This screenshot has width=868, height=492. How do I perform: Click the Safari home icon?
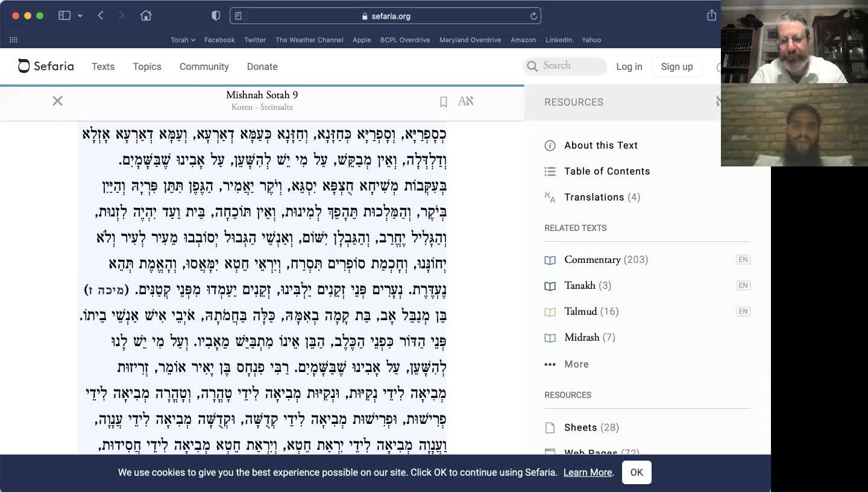[x=146, y=16]
